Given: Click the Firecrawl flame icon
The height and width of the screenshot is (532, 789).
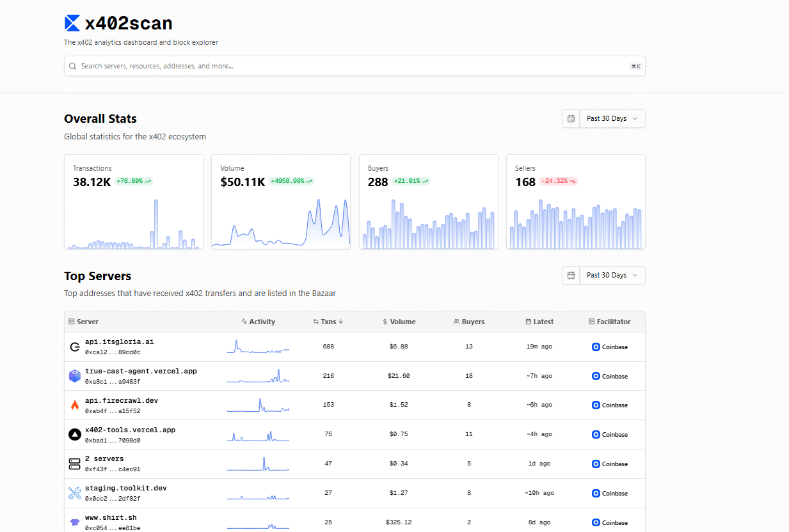Looking at the screenshot, I should click(74, 405).
